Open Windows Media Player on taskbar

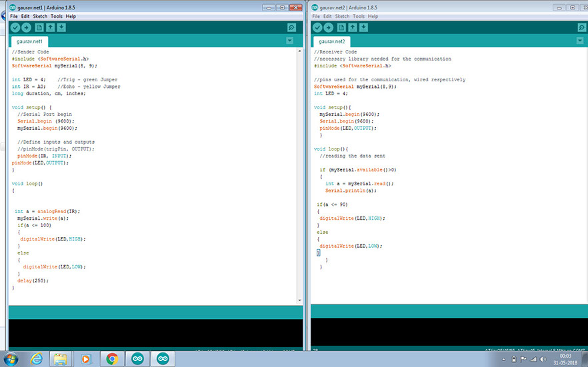tap(86, 359)
